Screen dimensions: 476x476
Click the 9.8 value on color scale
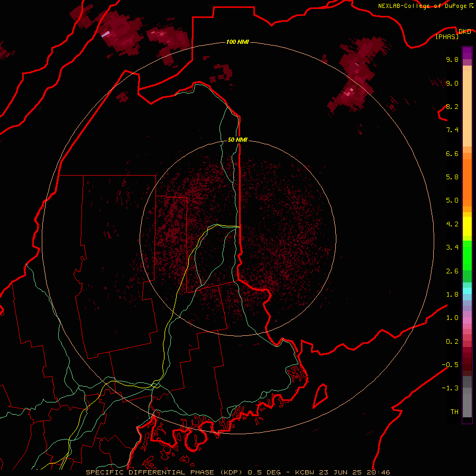[x=452, y=59]
